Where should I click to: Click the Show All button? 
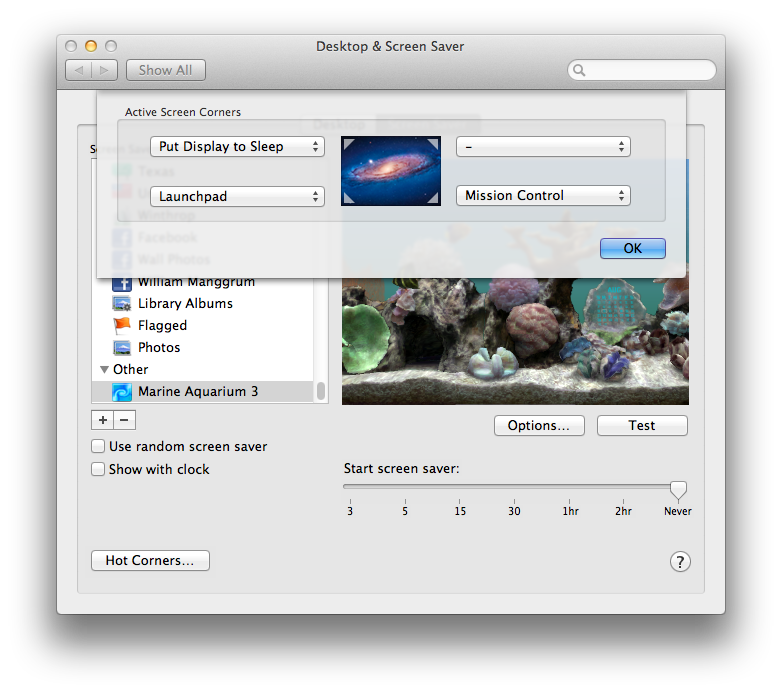(166, 70)
